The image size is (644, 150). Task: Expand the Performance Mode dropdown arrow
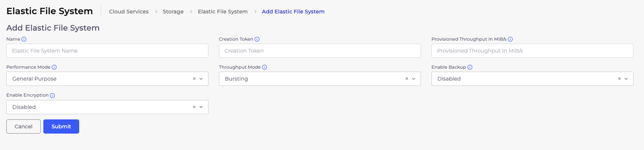(201, 79)
